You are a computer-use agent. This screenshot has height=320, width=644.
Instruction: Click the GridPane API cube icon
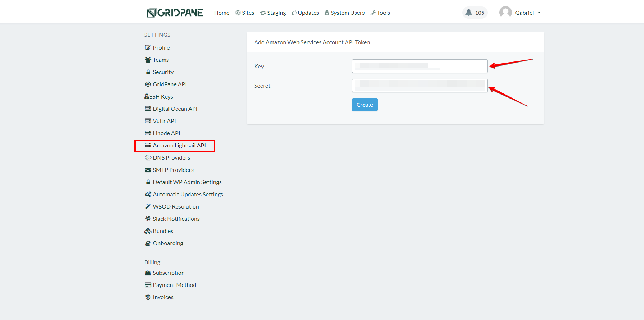pos(148,84)
